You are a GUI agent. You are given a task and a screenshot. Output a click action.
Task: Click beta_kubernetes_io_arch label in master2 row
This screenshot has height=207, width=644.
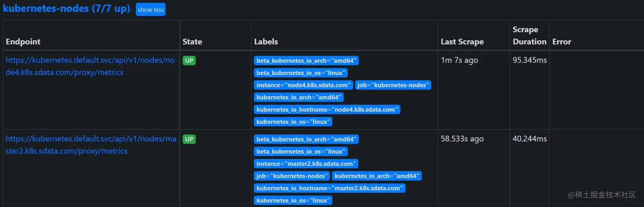tap(306, 139)
